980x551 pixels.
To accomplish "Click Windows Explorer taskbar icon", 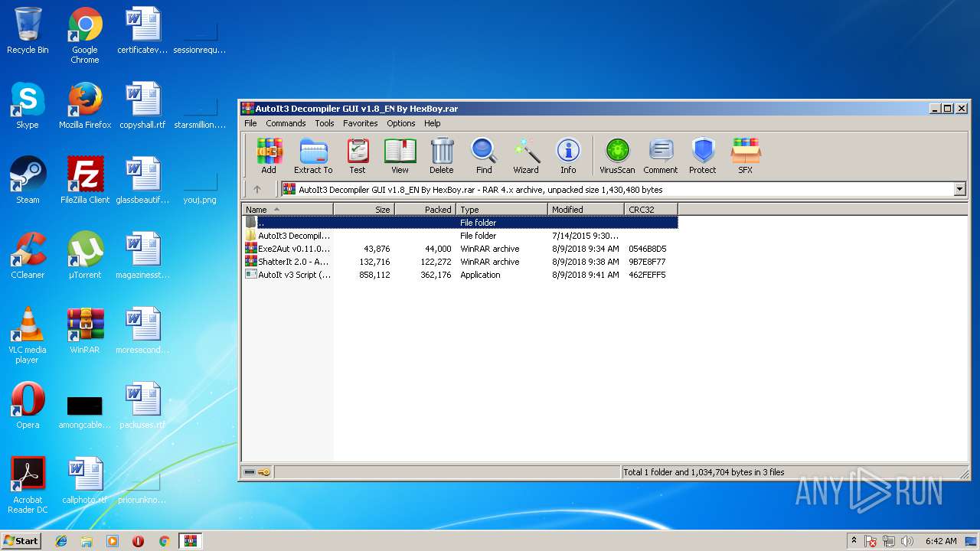I will 87,541.
